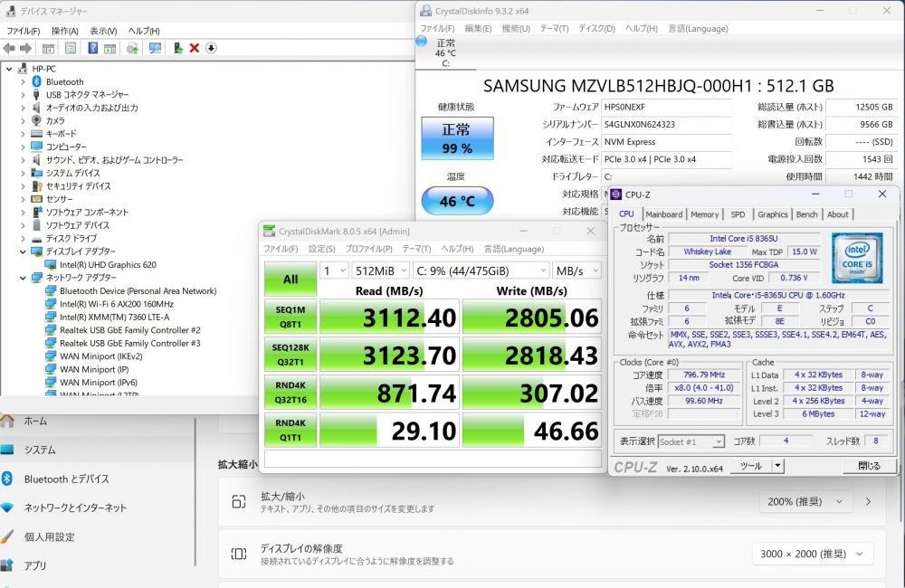This screenshot has height=588, width=905.
Task: Run the RND4K Q1T1 benchmark button
Action: 291,430
